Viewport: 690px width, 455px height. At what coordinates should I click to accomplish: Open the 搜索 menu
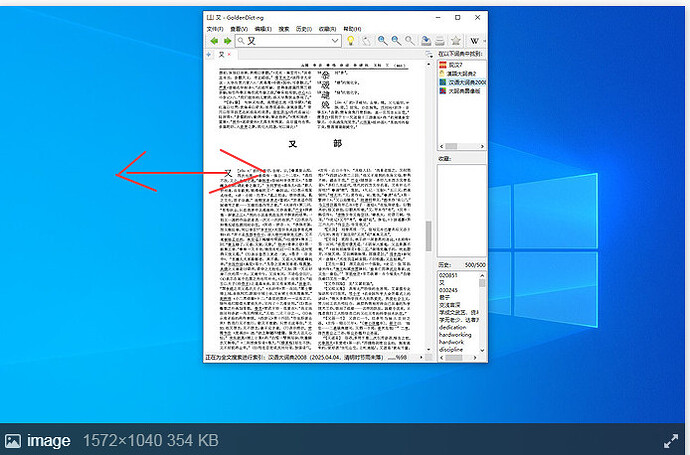284,29
